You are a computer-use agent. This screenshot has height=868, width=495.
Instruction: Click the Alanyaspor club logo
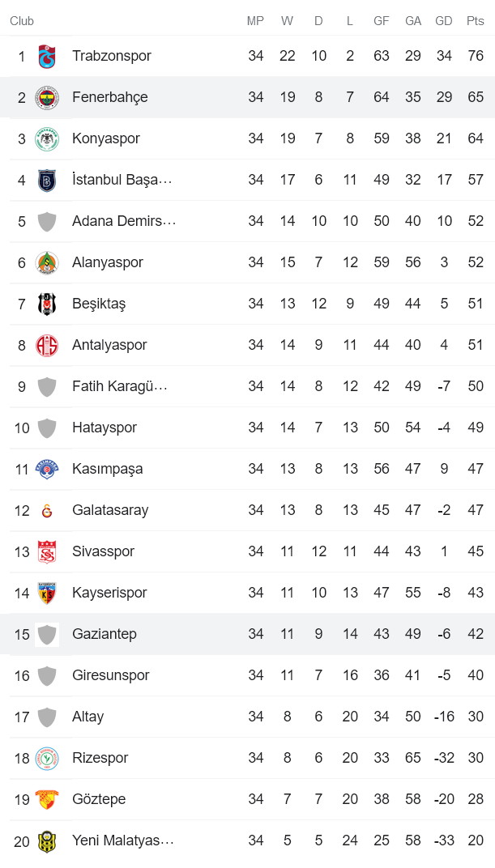click(46, 262)
